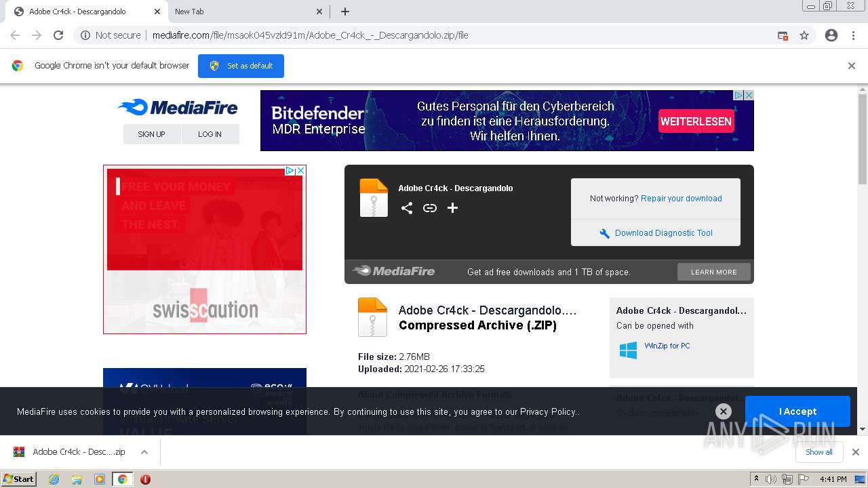
Task: Click Repair your download link
Action: pos(681,199)
